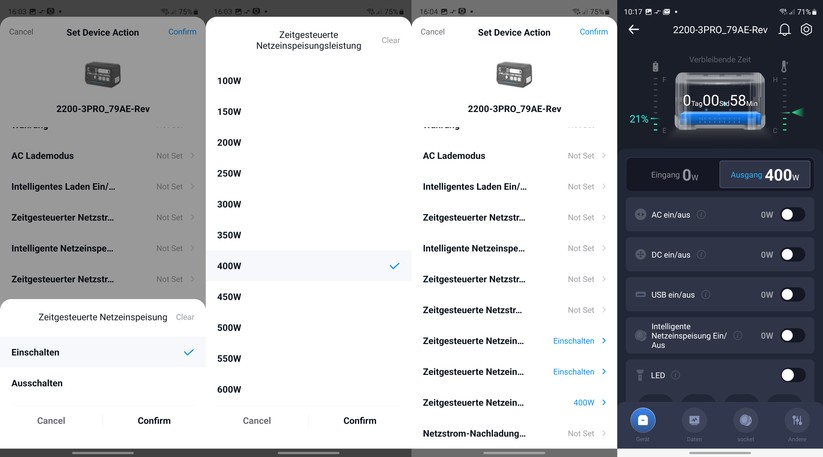Open the 400W Zeitgesteuerte Netzein setting
The height and width of the screenshot is (457, 823).
point(514,403)
